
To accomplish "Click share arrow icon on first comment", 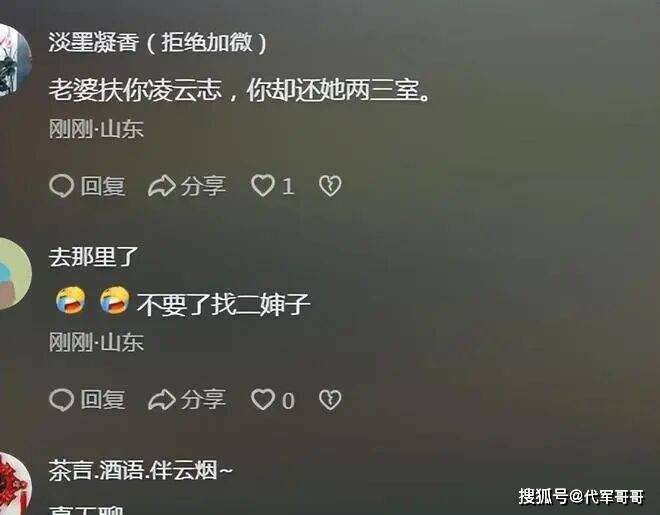I will click(x=161, y=186).
